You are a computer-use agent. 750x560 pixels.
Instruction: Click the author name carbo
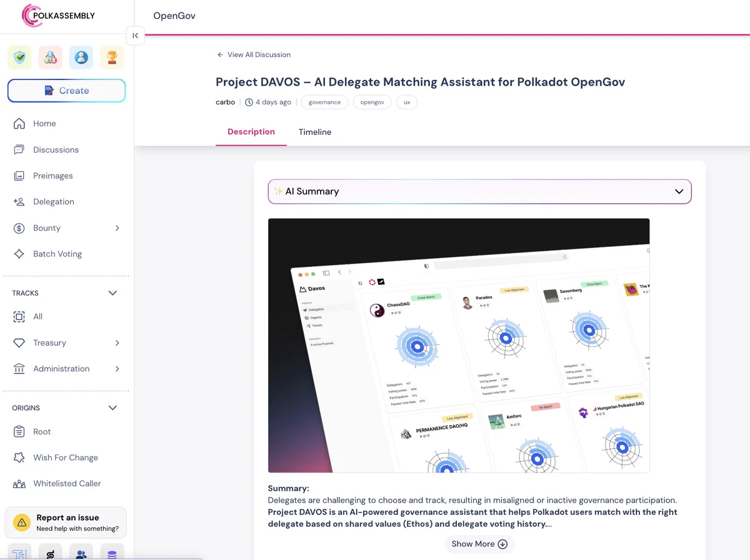point(225,102)
